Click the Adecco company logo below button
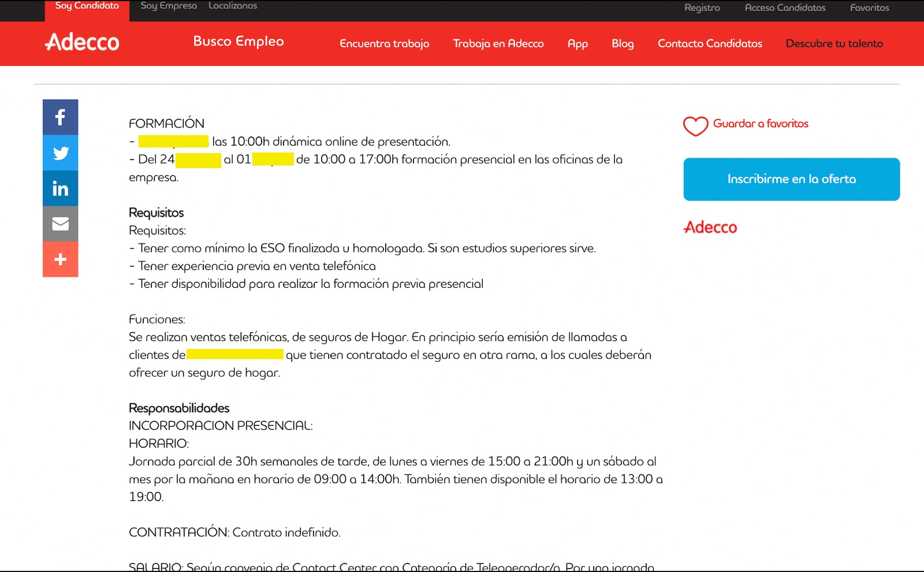 click(x=710, y=228)
